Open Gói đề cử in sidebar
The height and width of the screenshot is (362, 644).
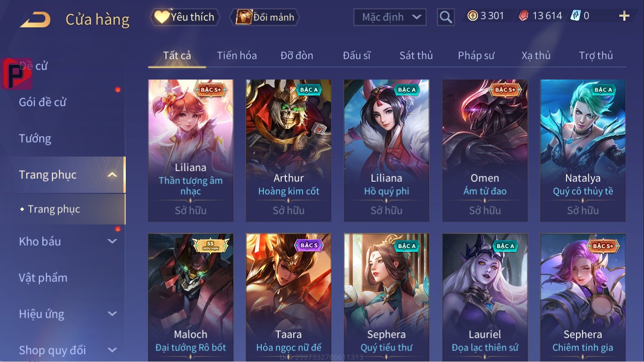43,102
